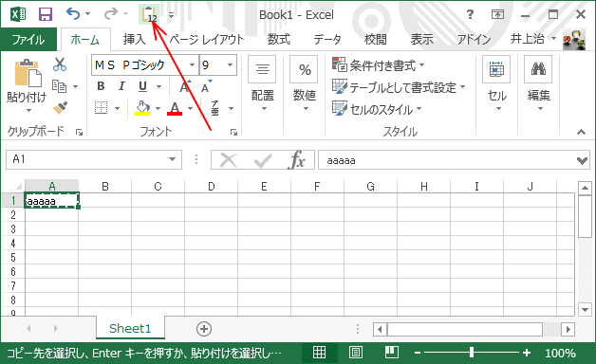Toggle Bold formatting

coord(102,86)
